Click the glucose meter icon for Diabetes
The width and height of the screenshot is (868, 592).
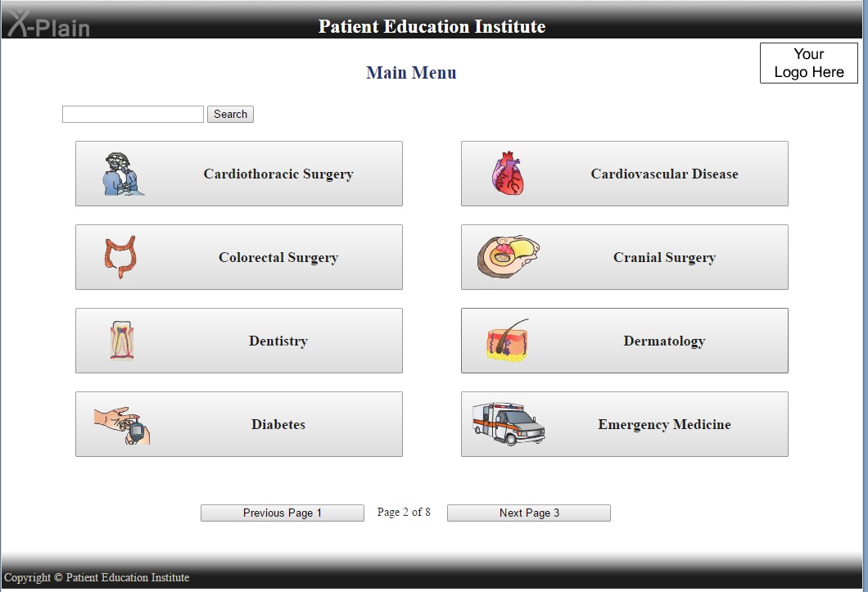click(123, 425)
